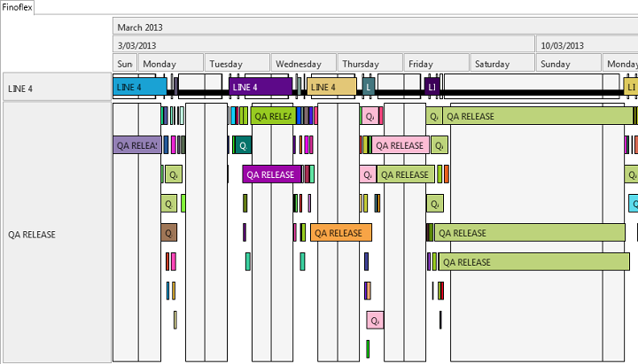The height and width of the screenshot is (364, 638).
Task: Click the Wednesday day column header
Action: [298, 64]
